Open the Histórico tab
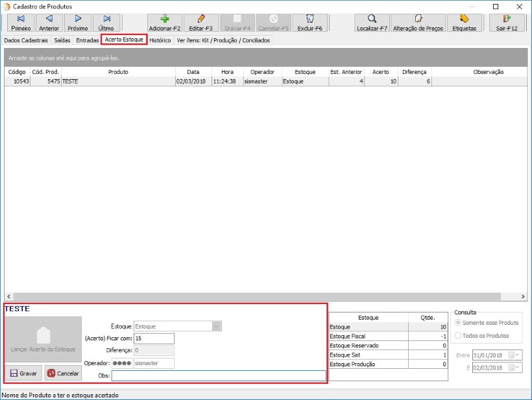The height and width of the screenshot is (400, 532). point(160,40)
